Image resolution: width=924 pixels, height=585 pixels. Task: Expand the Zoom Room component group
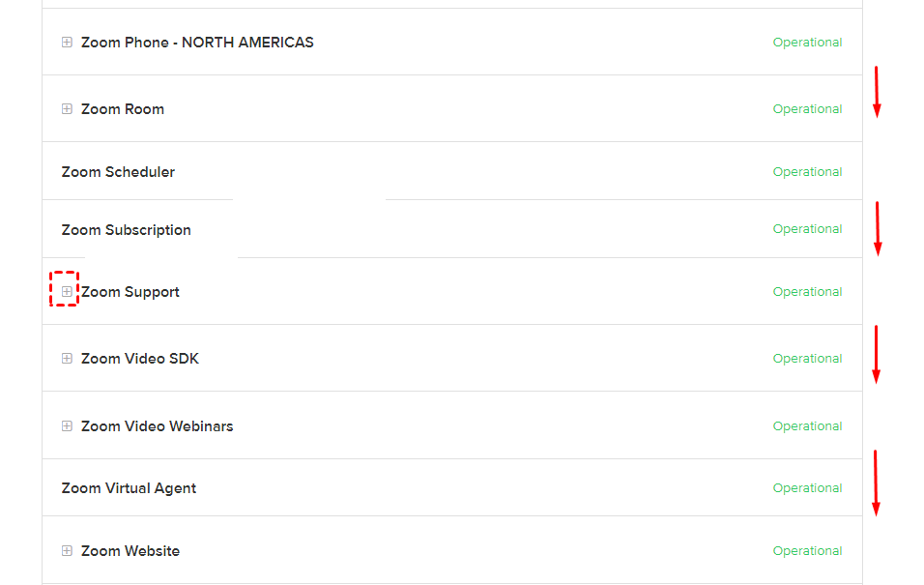[67, 109]
